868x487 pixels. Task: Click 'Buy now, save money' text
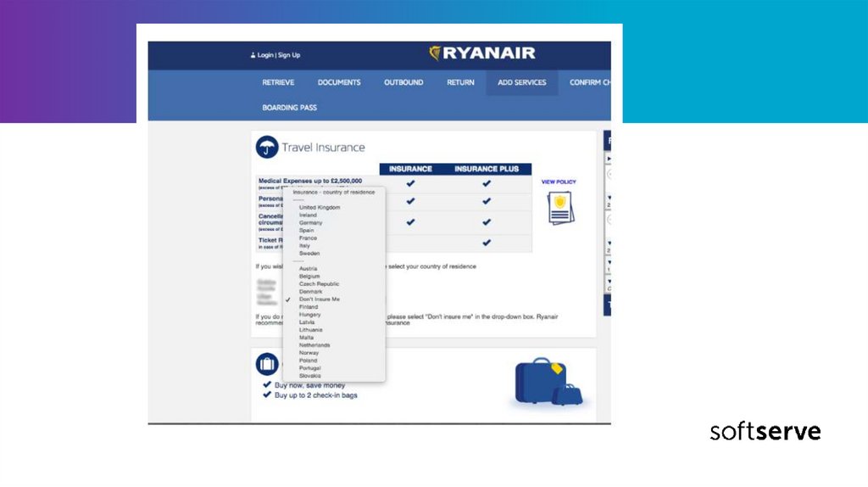[309, 385]
